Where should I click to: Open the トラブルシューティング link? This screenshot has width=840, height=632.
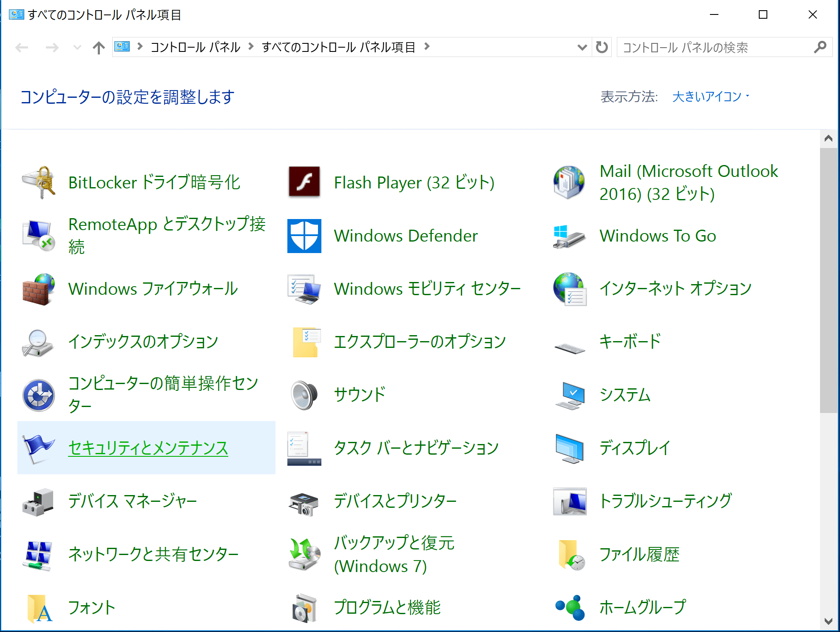tap(665, 501)
